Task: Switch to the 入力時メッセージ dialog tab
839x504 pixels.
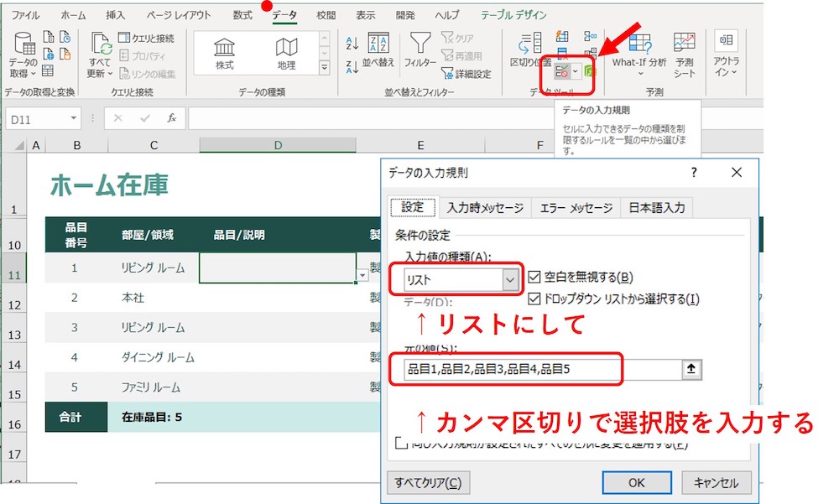Action: [x=485, y=208]
